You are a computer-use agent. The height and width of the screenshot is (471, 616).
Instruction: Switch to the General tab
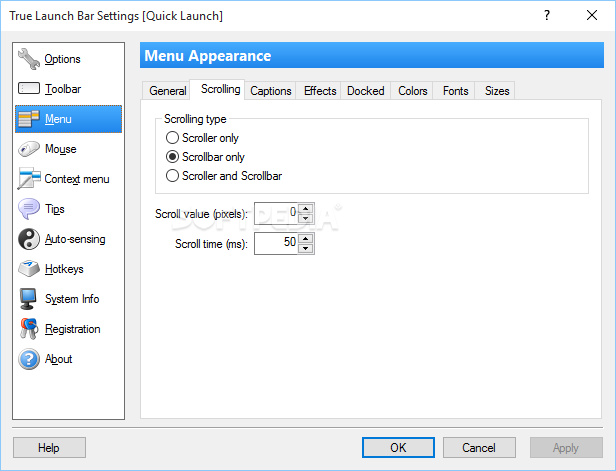(x=167, y=91)
